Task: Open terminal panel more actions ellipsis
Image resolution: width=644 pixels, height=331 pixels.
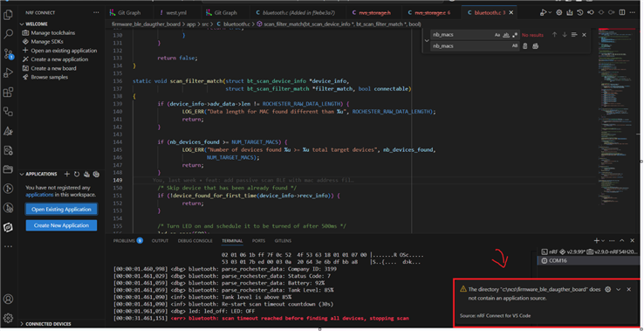Action: (612, 240)
